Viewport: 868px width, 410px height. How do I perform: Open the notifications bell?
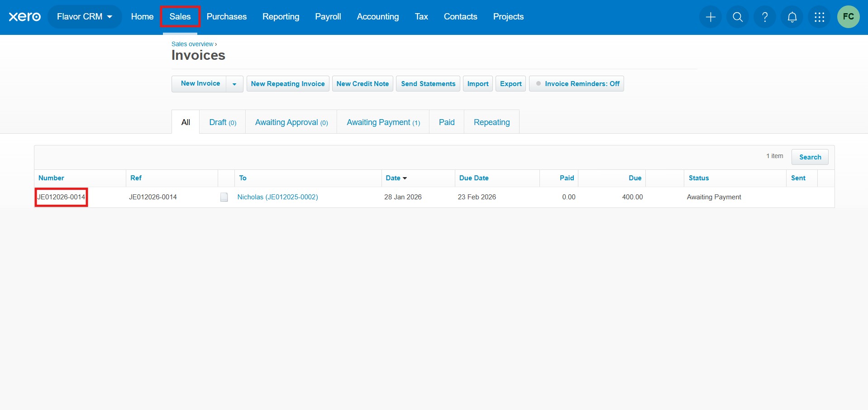[x=792, y=17]
